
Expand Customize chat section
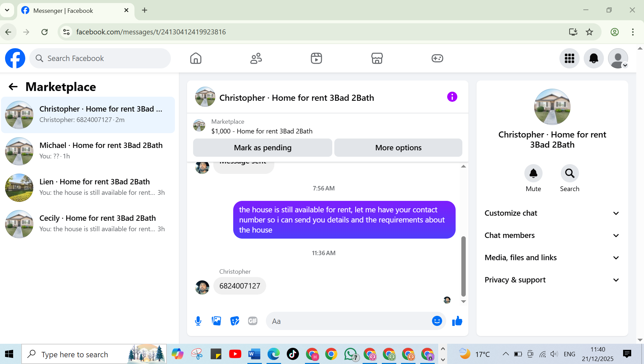click(x=552, y=213)
